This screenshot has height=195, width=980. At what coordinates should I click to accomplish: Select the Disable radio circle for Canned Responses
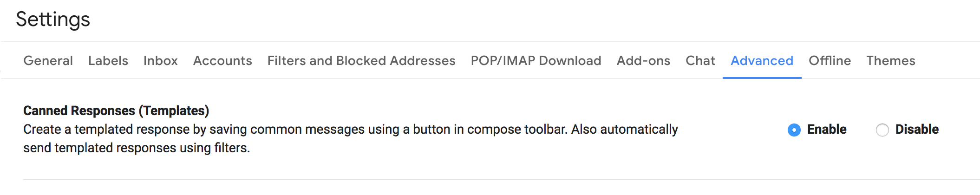[x=882, y=130]
